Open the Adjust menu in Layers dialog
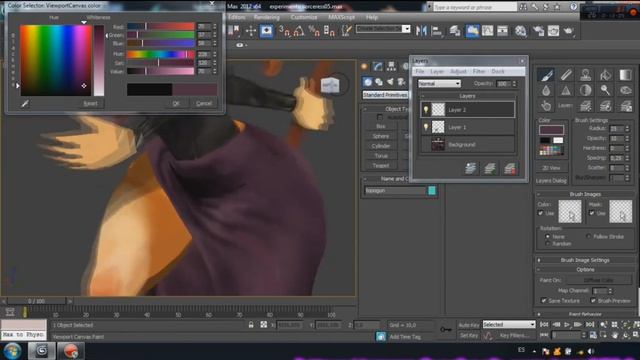640x360 pixels. pos(458,71)
